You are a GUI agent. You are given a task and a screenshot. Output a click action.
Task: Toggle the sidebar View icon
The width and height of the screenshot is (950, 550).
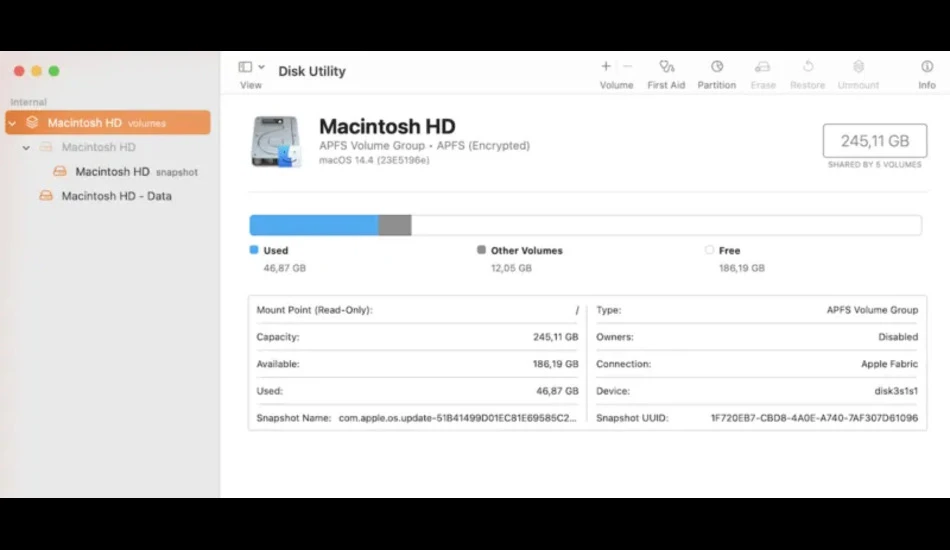point(245,67)
